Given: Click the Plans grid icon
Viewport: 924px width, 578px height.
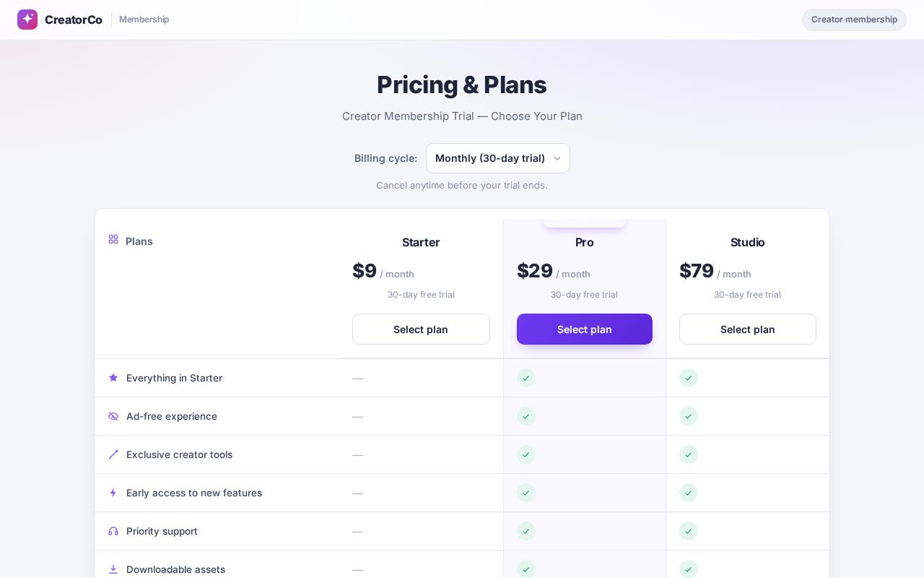Looking at the screenshot, I should tap(113, 239).
